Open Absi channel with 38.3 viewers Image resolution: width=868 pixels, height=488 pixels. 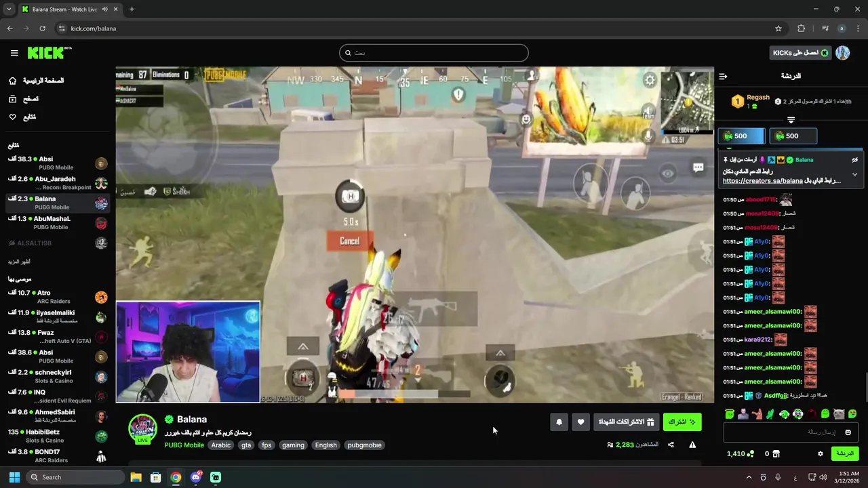point(57,163)
